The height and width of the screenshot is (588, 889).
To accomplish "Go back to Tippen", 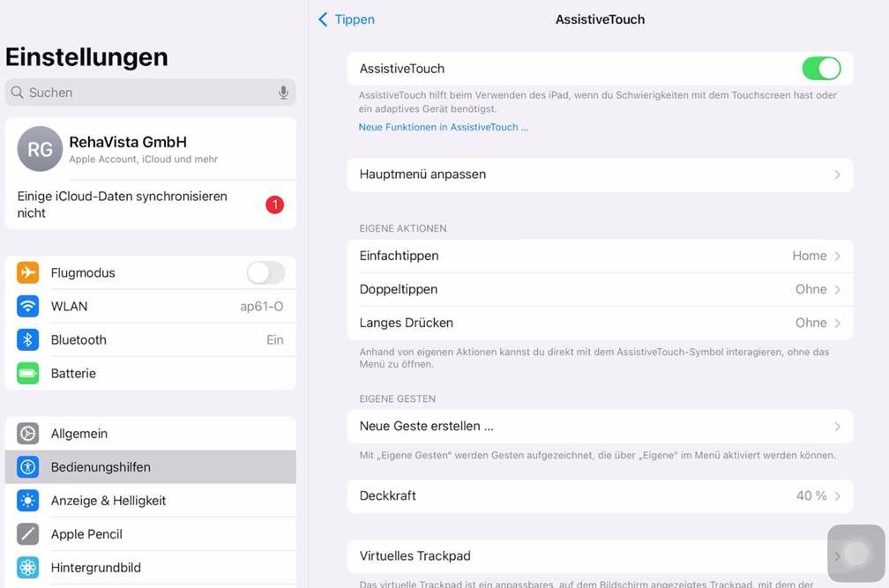I will pyautogui.click(x=347, y=19).
